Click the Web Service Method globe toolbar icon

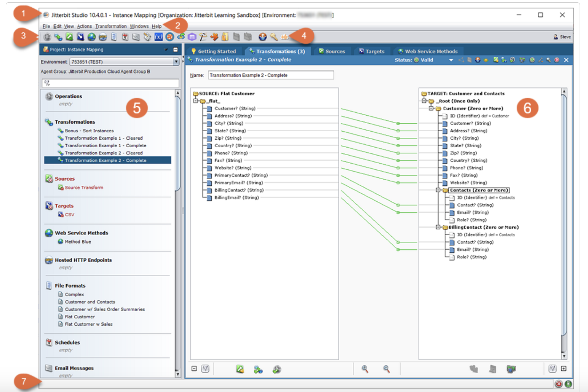coord(91,37)
